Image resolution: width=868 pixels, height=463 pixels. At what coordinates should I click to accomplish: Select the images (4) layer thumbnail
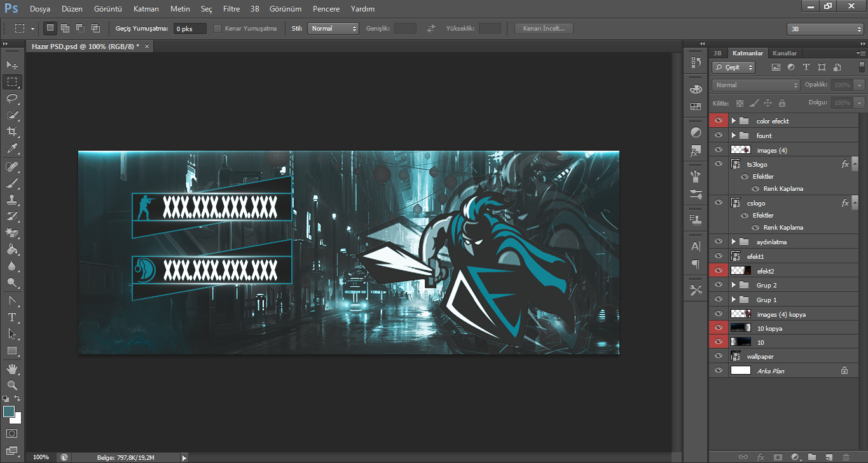741,150
